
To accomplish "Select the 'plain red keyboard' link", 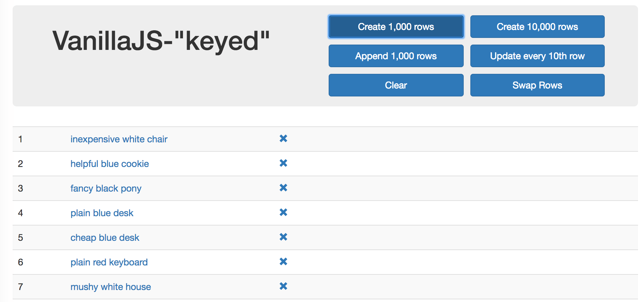I will [109, 262].
